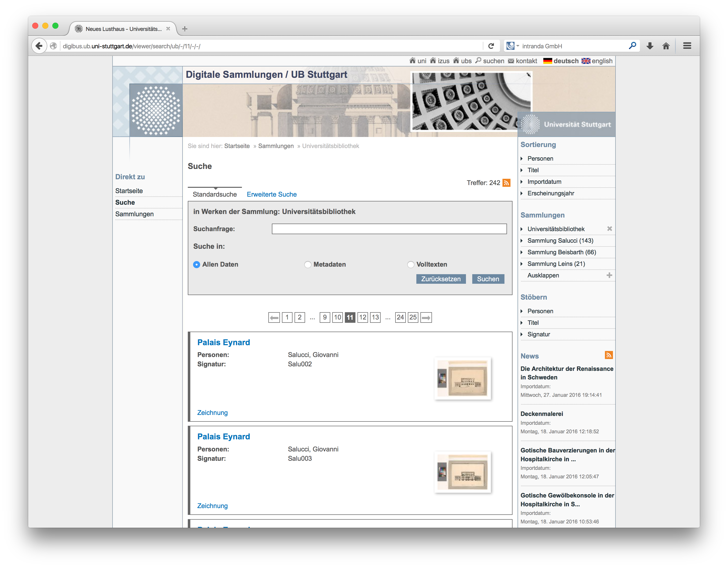The height and width of the screenshot is (568, 728).
Task: Go to the browser home icon
Action: click(x=666, y=46)
